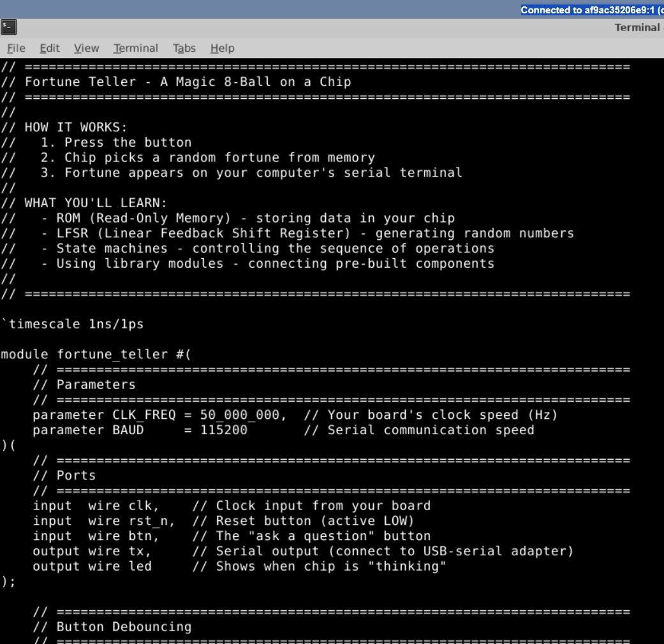Click the CLK_FREQ value 50_000_000

coord(240,415)
